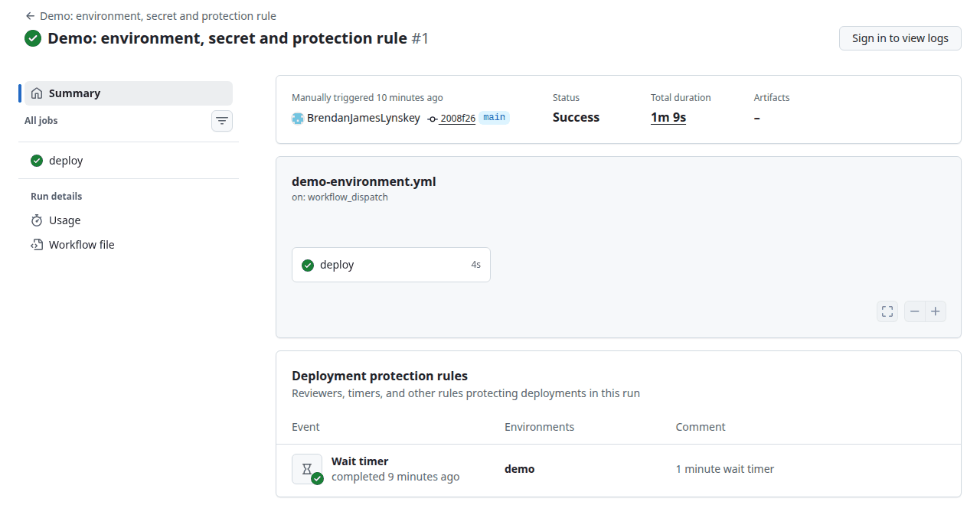Click the commit icon before 2008f26
Viewport: 980px width, 505px height.
point(433,119)
